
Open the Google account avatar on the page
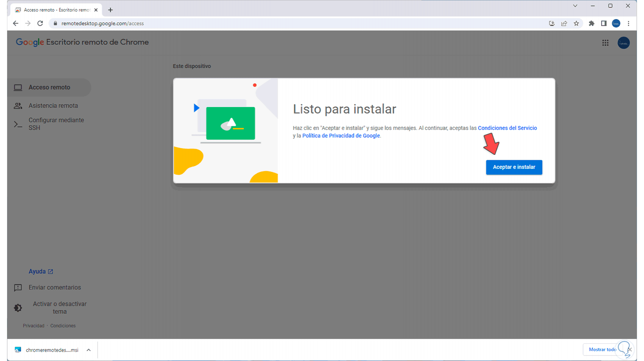pos(624,43)
